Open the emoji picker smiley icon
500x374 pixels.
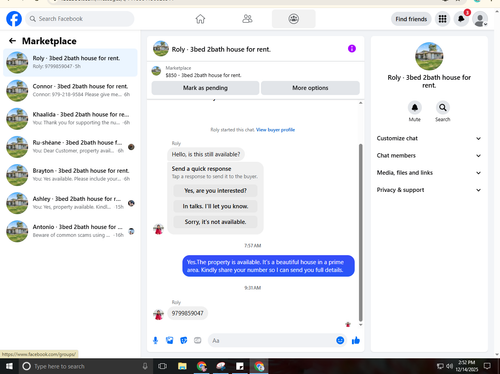tap(340, 340)
